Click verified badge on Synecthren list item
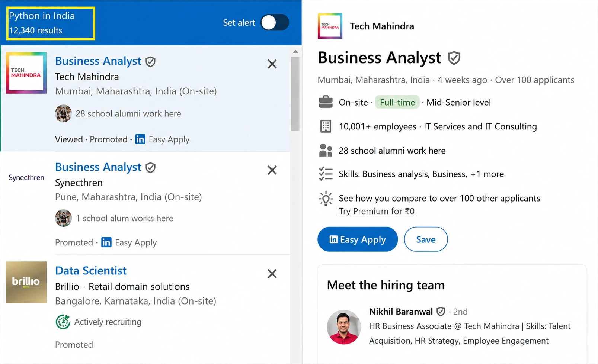The width and height of the screenshot is (598, 364). pos(150,168)
